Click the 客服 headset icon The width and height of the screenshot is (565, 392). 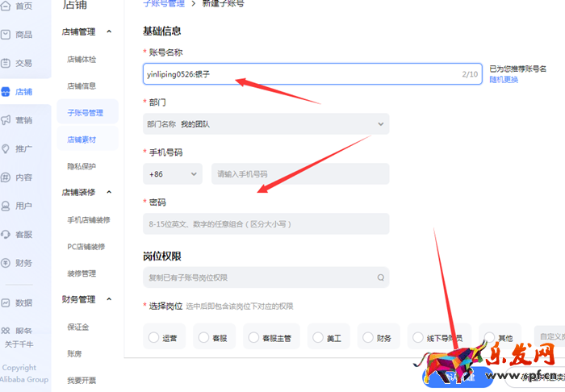pos(6,235)
